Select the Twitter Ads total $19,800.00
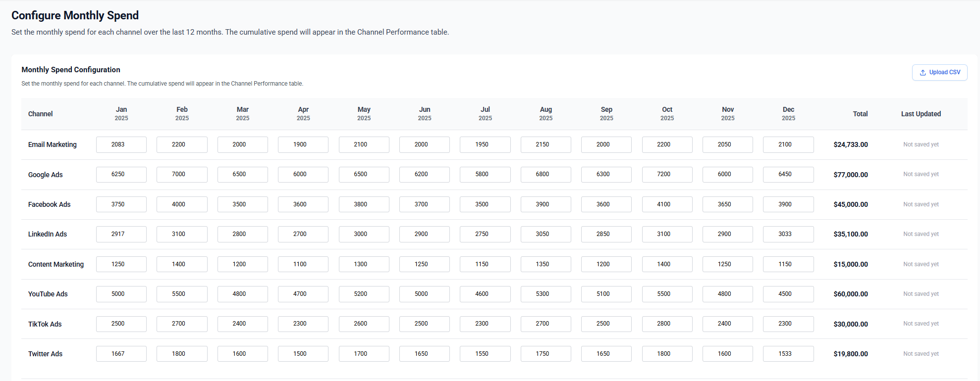The width and height of the screenshot is (980, 381). (x=851, y=354)
